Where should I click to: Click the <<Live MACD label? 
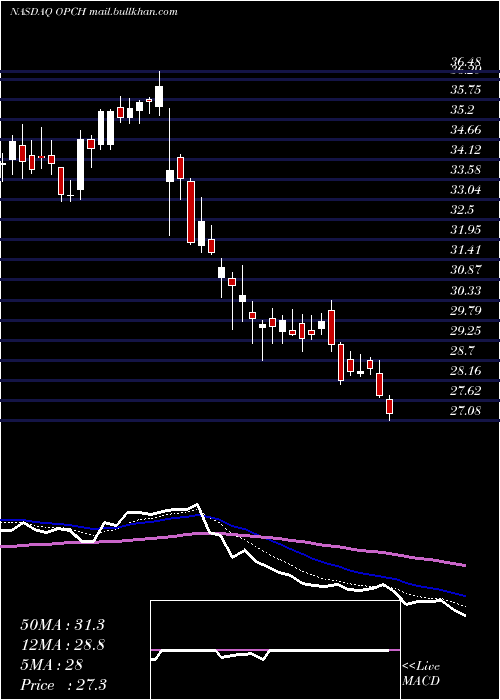(421, 674)
